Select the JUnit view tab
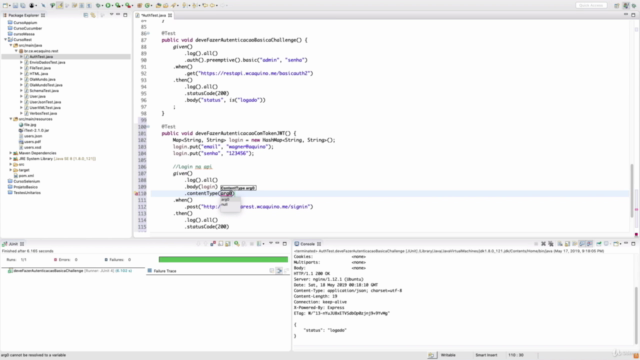The width and height of the screenshot is (640, 360). coord(13,244)
